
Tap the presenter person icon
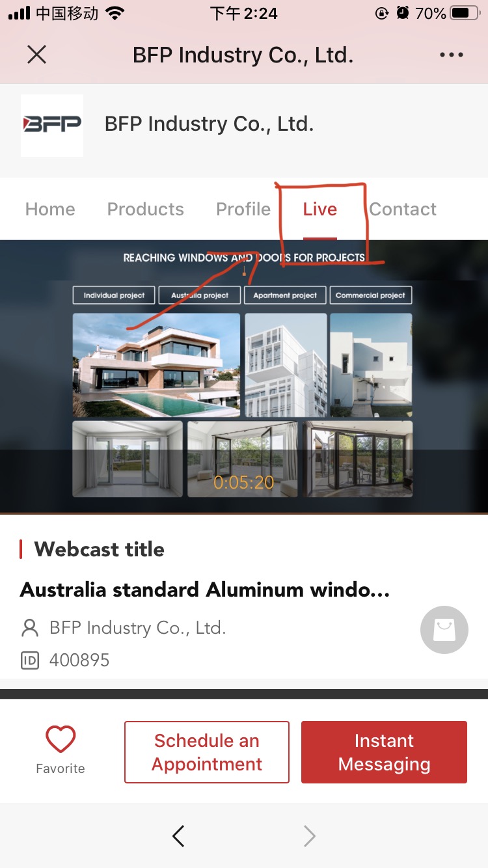pyautogui.click(x=30, y=628)
